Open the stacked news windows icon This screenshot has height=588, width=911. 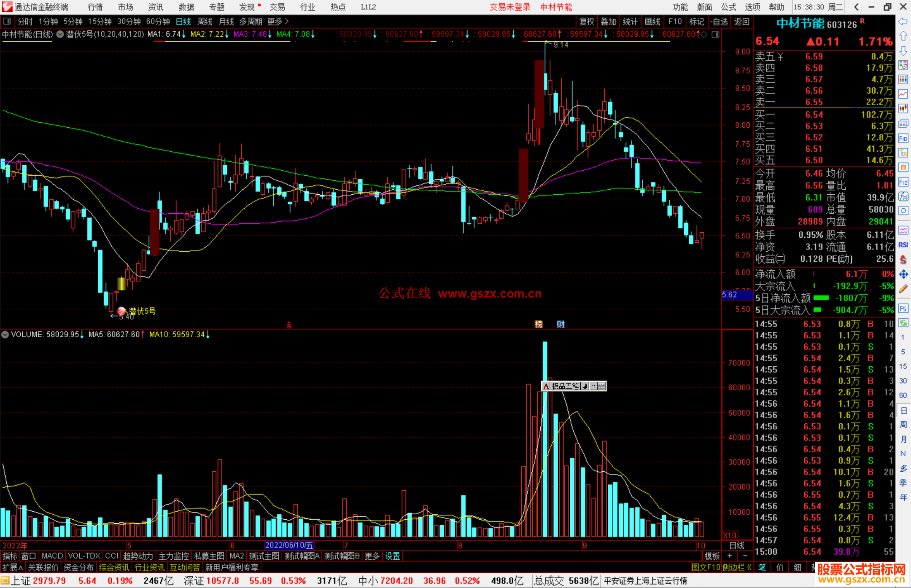coord(903,124)
